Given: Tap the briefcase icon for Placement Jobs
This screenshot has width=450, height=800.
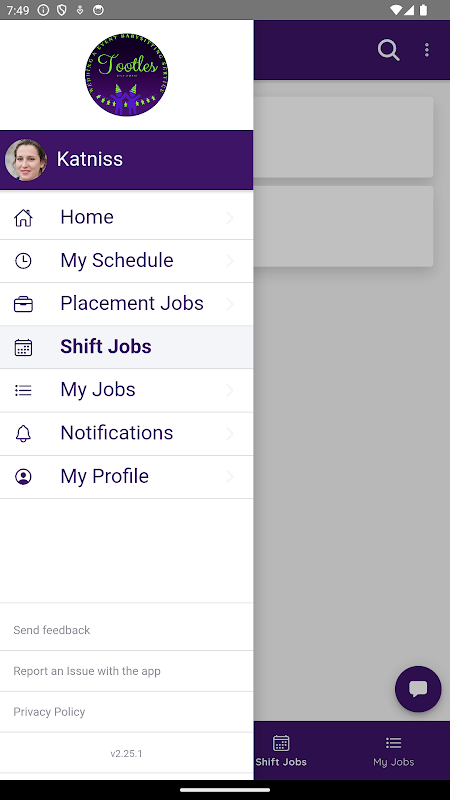Looking at the screenshot, I should click(x=23, y=304).
